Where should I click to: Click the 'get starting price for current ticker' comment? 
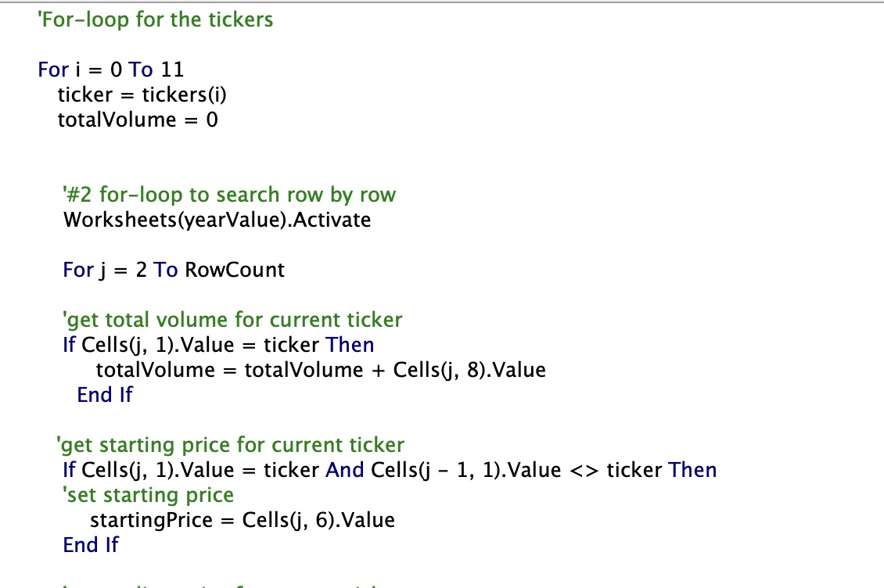click(230, 446)
